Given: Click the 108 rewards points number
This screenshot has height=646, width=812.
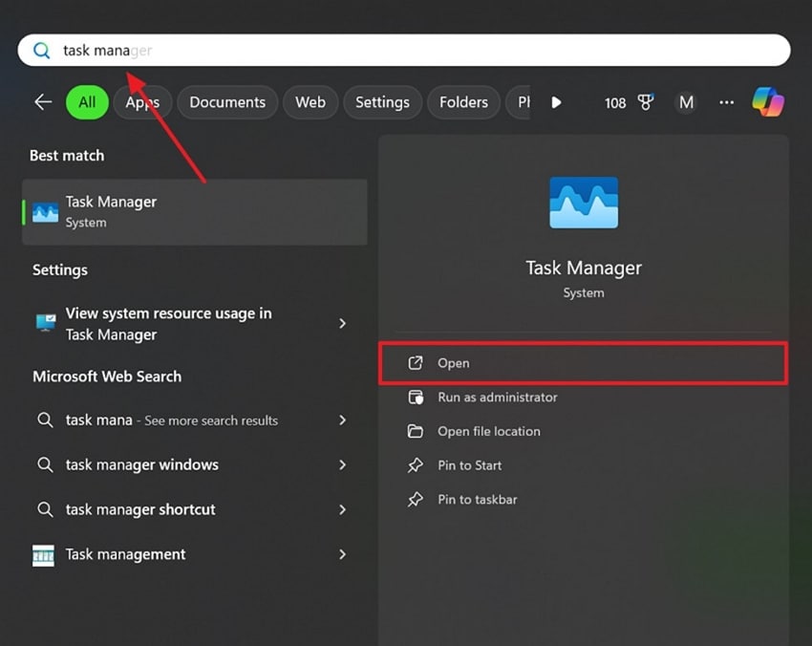Looking at the screenshot, I should [x=615, y=103].
